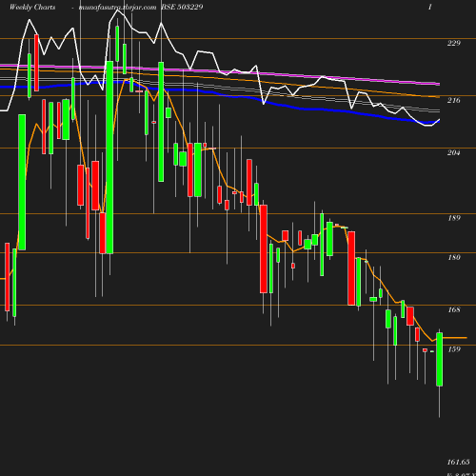Viewport: 476px width, 476px height.
Task: Click the BSE 503229 symbol label
Action: click(x=182, y=7)
